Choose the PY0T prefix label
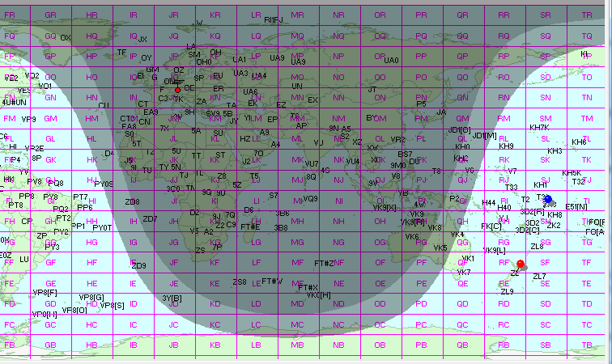 click(x=103, y=228)
